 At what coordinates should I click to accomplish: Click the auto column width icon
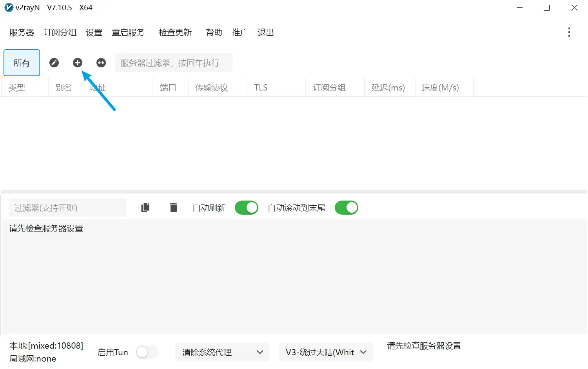(x=101, y=63)
